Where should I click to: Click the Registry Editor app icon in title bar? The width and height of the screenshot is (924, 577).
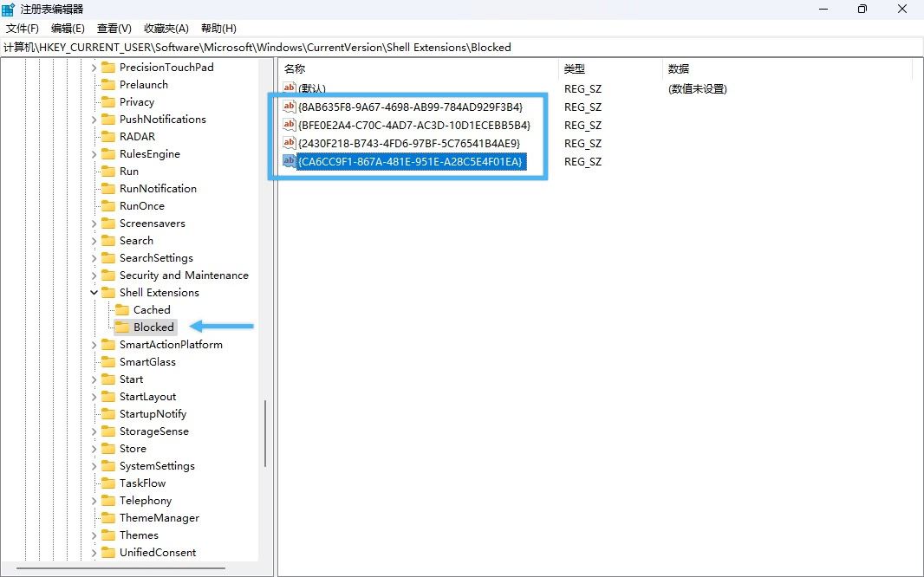pyautogui.click(x=9, y=10)
